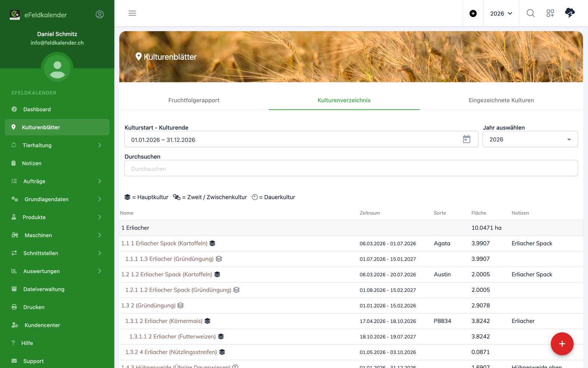
Task: Click the Kulturstart - Kulturende date field
Action: coord(301,139)
